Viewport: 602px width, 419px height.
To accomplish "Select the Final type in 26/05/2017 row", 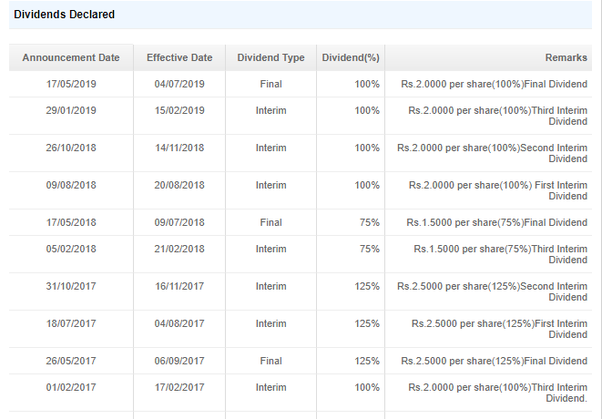I will click(271, 361).
